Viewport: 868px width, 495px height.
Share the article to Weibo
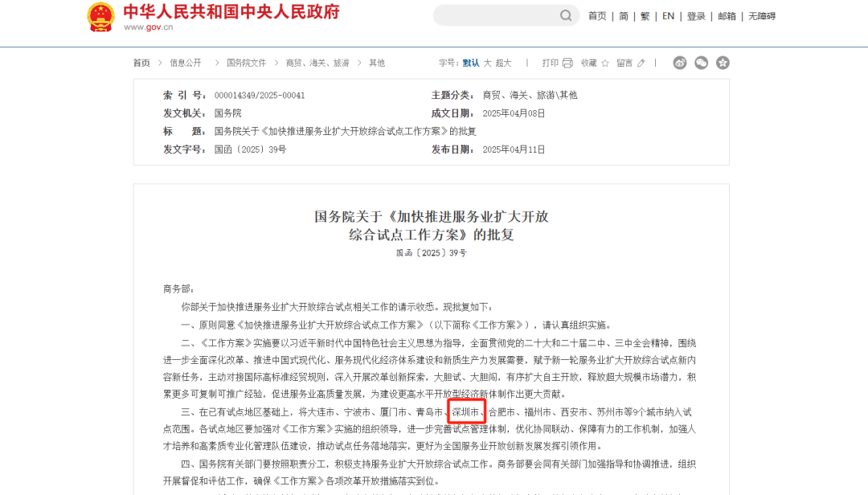(680, 62)
